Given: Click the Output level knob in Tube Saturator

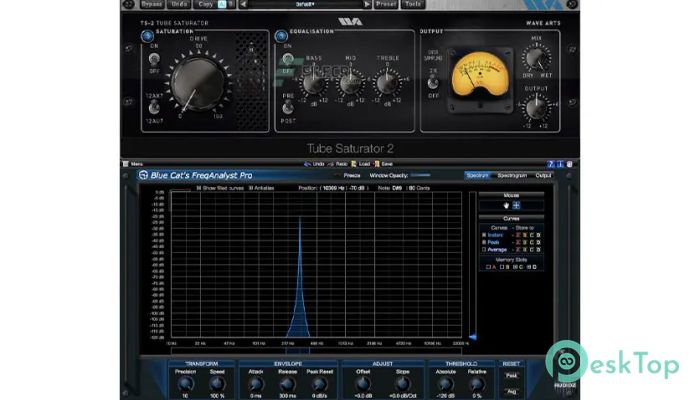Looking at the screenshot, I should [536, 108].
